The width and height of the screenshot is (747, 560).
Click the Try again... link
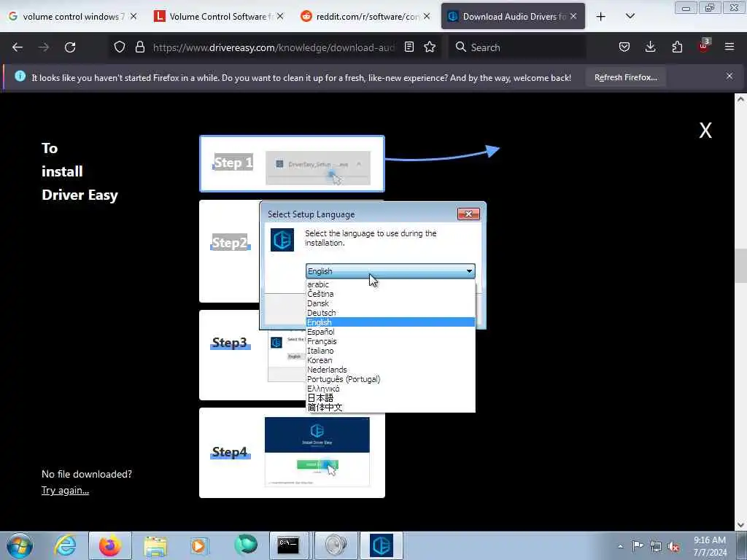65,491
